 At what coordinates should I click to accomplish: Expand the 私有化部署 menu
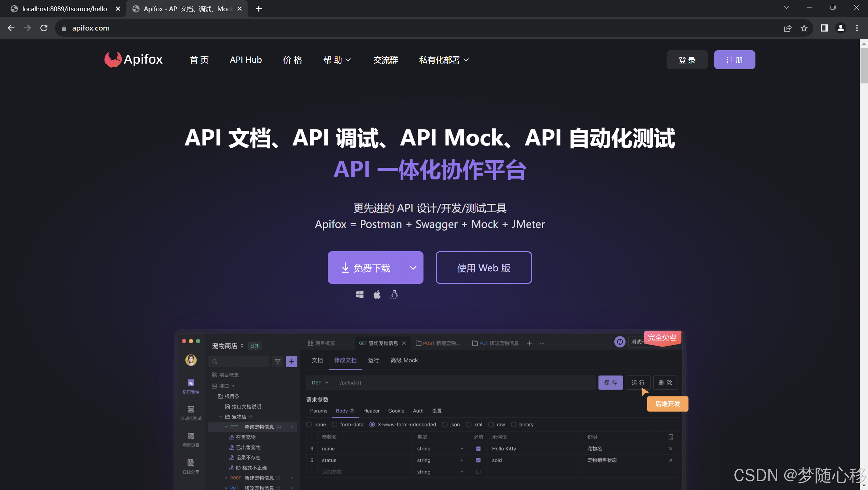pyautogui.click(x=444, y=60)
